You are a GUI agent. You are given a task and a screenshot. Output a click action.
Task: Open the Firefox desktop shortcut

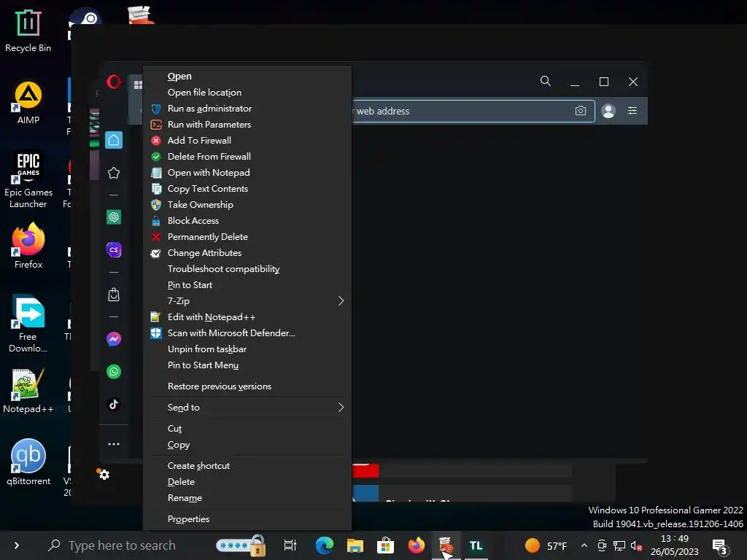28,246
